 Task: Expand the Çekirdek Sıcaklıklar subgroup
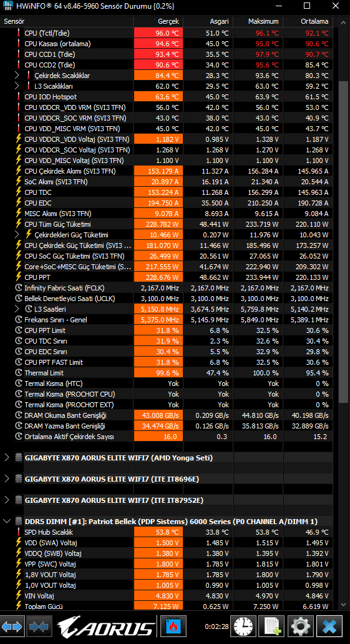(17, 75)
